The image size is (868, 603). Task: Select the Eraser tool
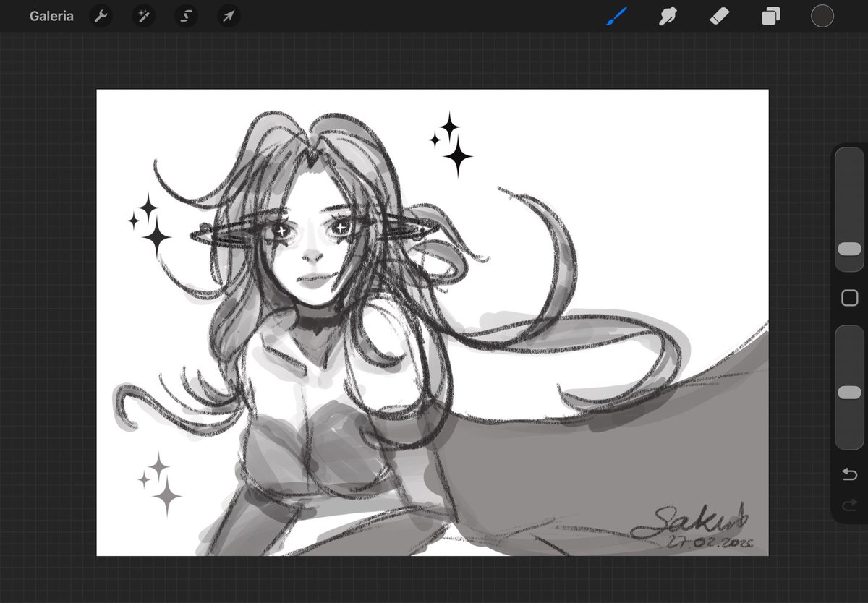click(720, 16)
